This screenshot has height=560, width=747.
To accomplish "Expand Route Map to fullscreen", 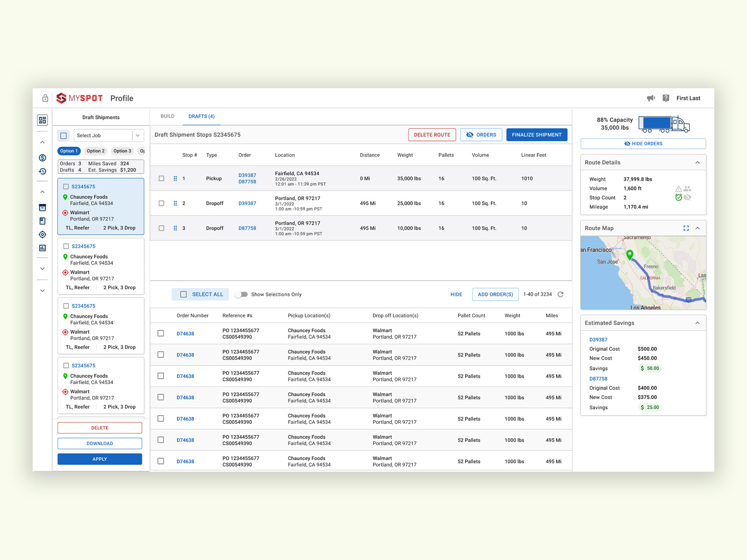I will [x=686, y=228].
